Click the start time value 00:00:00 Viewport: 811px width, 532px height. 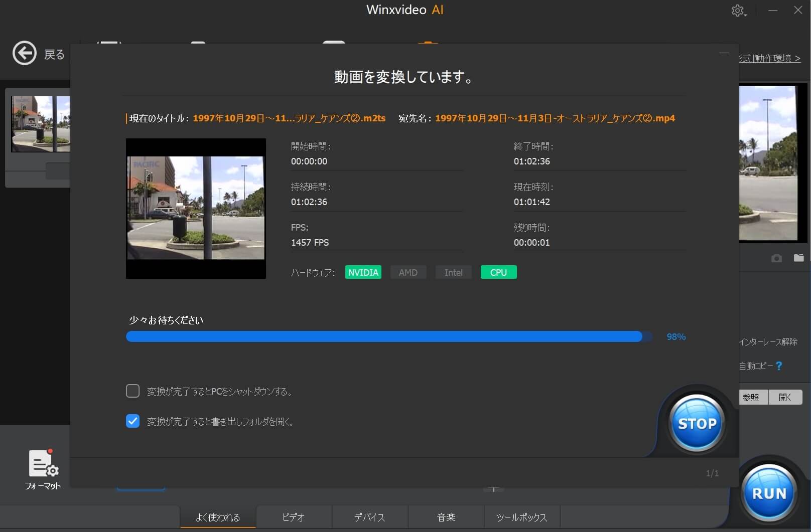(309, 161)
